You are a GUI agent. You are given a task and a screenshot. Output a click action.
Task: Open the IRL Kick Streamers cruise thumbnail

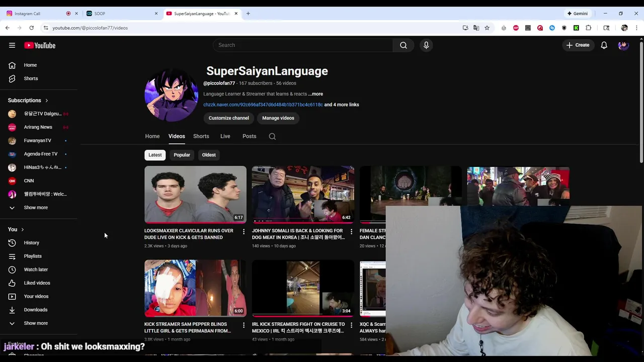tap(303, 288)
